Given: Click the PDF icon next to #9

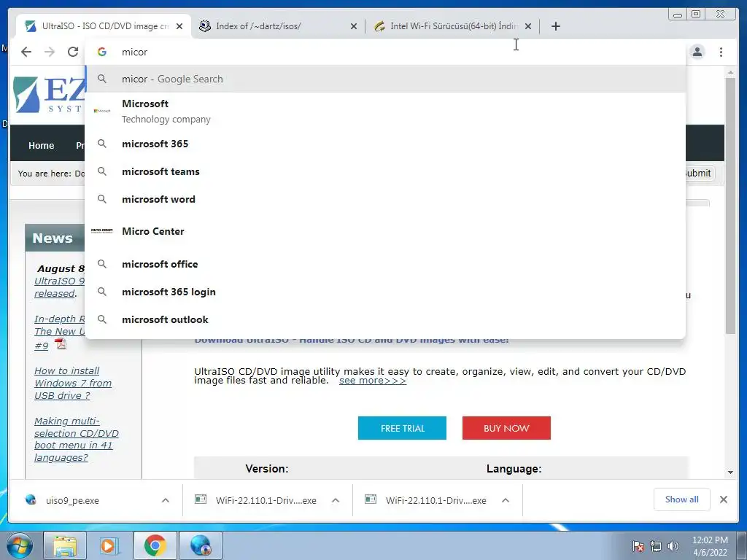Looking at the screenshot, I should [x=61, y=344].
